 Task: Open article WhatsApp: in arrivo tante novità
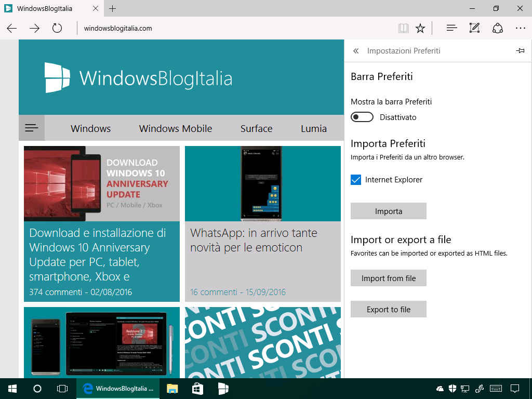tap(254, 240)
